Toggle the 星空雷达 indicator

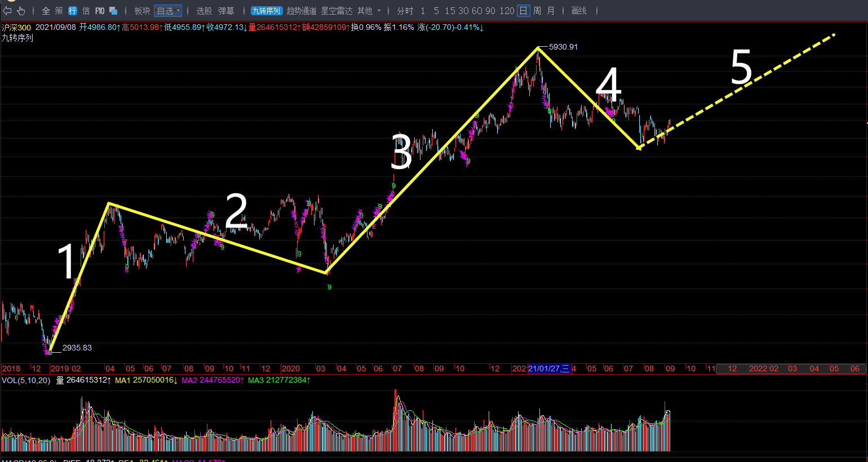[x=336, y=11]
